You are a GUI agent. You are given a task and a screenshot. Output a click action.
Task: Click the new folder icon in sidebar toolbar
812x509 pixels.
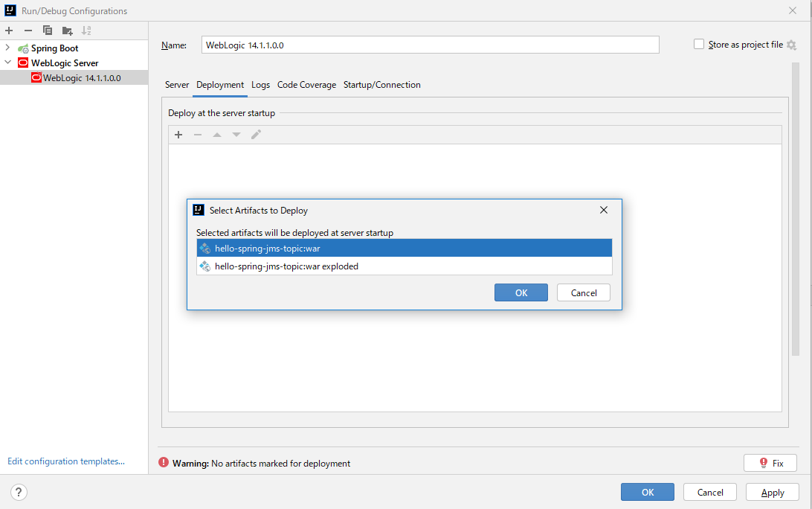(x=67, y=31)
